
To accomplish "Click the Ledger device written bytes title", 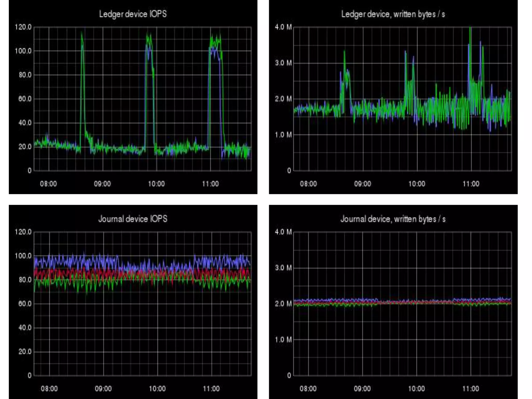I will click(393, 14).
